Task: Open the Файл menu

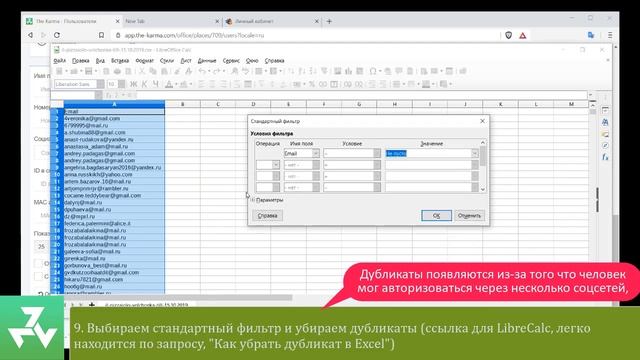Action: tap(60, 60)
